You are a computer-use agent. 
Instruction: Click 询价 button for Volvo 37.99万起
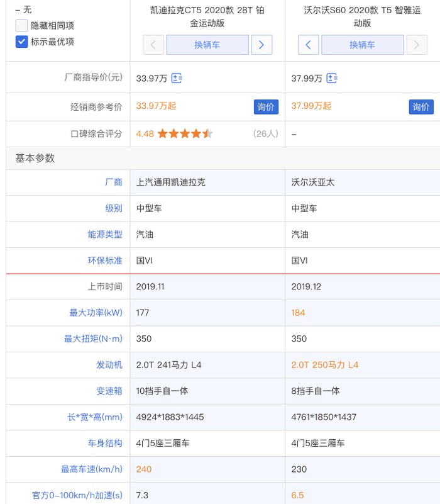coord(421,107)
